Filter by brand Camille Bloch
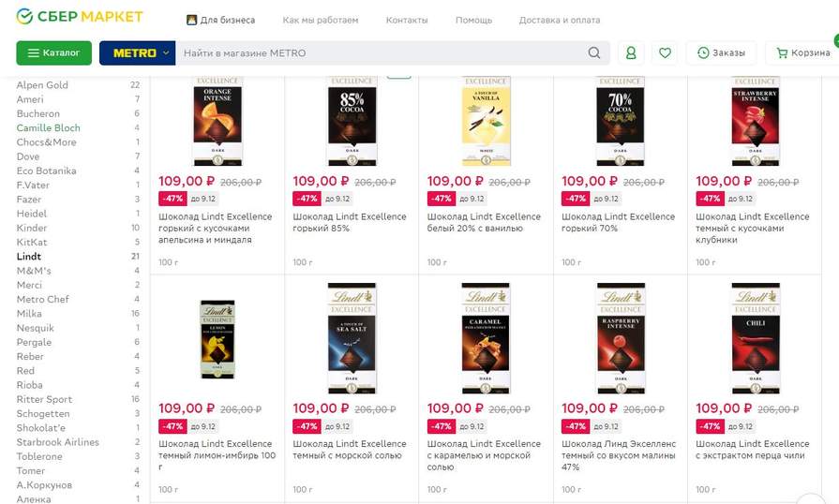This screenshot has height=504, width=839. tap(48, 127)
